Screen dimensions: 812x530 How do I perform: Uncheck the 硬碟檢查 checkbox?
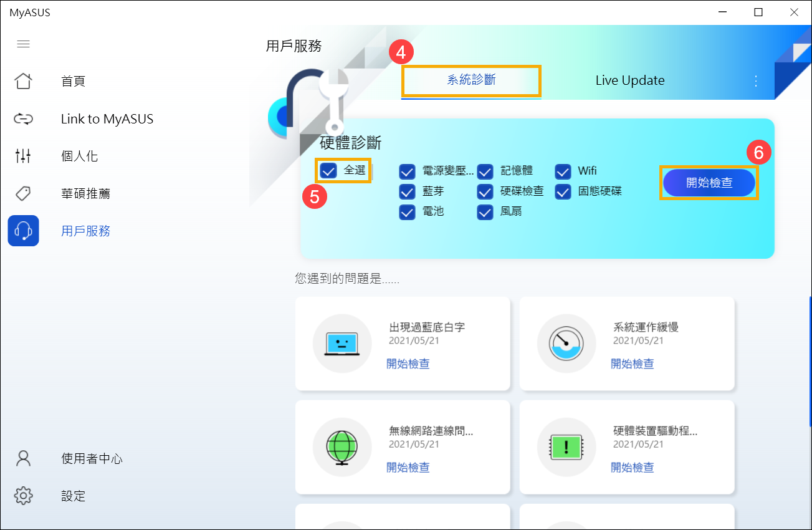point(485,191)
